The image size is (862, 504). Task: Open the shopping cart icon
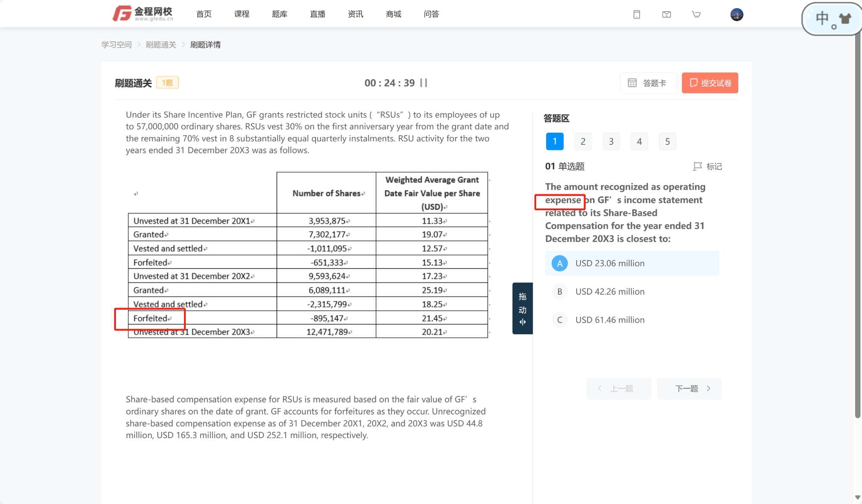pyautogui.click(x=696, y=15)
